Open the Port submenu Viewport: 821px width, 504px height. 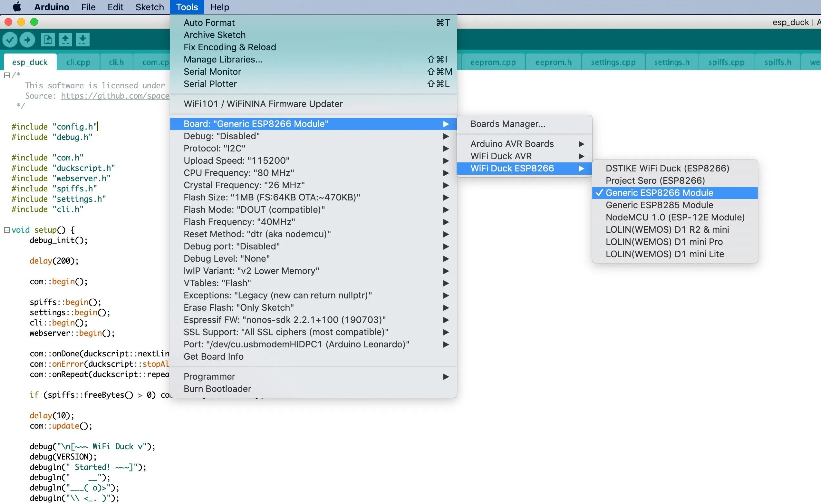point(313,344)
